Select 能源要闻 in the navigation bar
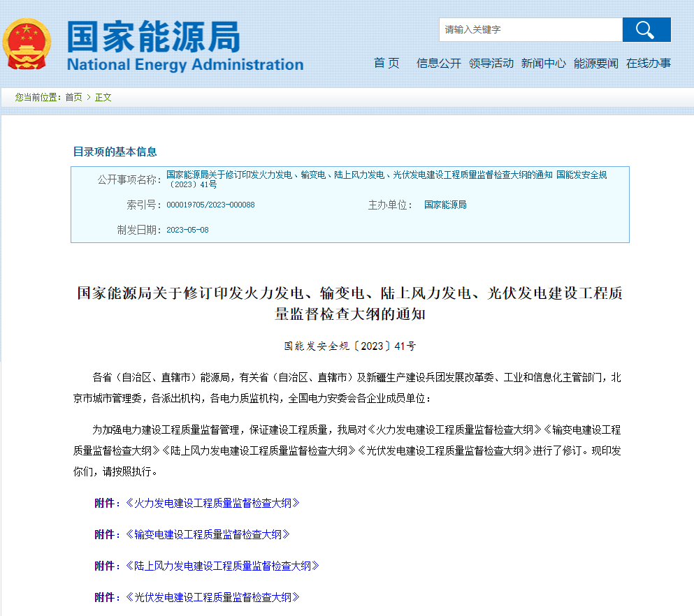Image resolution: width=694 pixels, height=616 pixels. (x=596, y=63)
